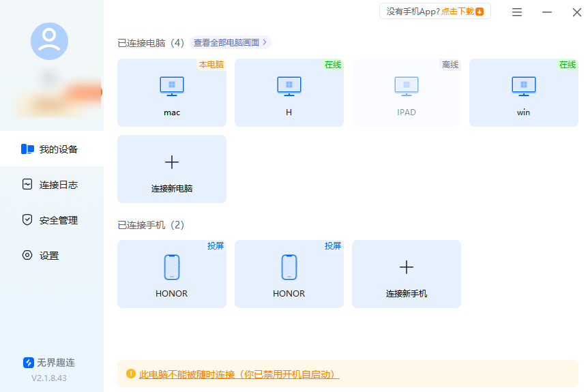Click the 已连接电脑 (4) heading
588x392 pixels.
coord(151,43)
